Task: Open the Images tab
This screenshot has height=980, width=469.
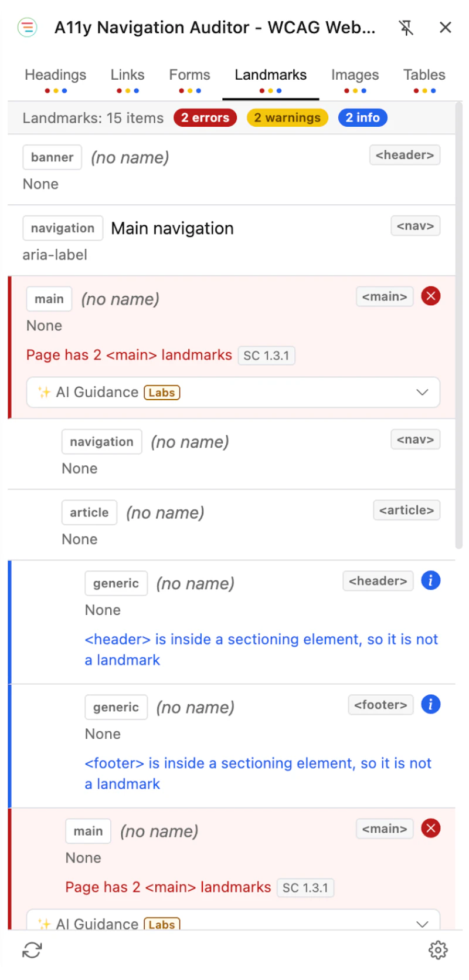Action: pos(355,80)
